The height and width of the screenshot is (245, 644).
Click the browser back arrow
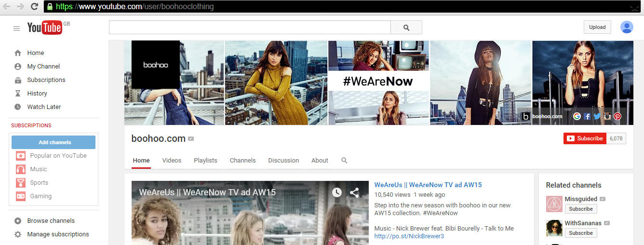[6, 7]
